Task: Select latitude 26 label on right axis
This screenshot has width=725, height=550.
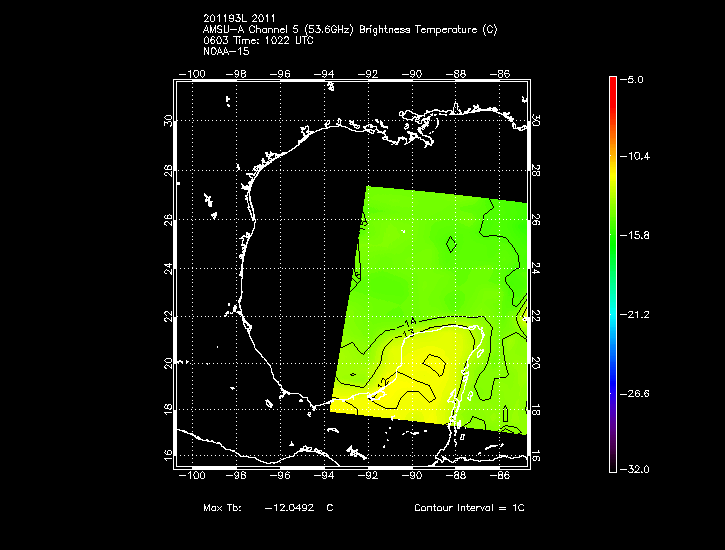Action: (535, 220)
